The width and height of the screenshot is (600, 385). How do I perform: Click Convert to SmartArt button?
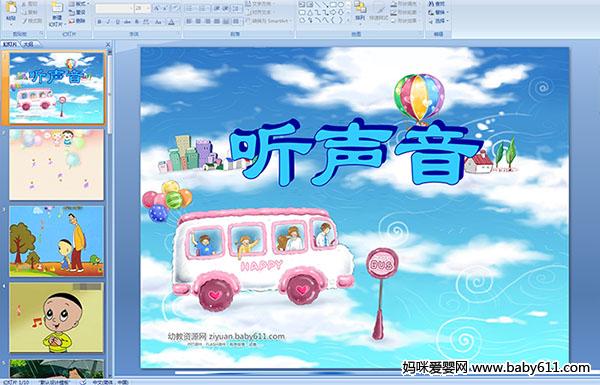tap(269, 21)
